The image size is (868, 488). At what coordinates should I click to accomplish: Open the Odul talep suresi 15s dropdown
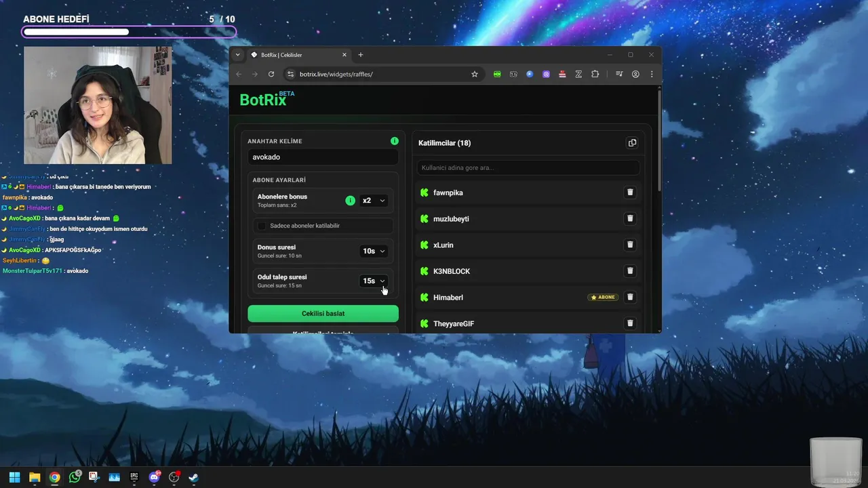coord(374,281)
